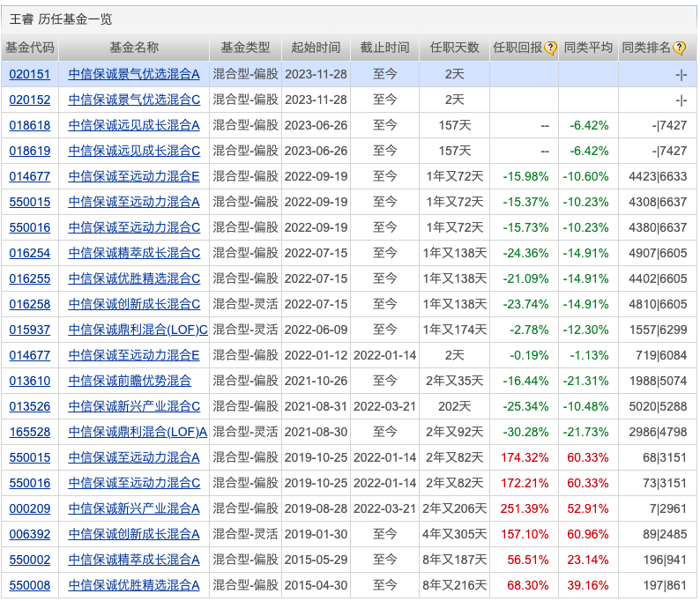This screenshot has height=601, width=700.
Task: Open 中信保诚精萃成长混合A link
Action: 134,560
